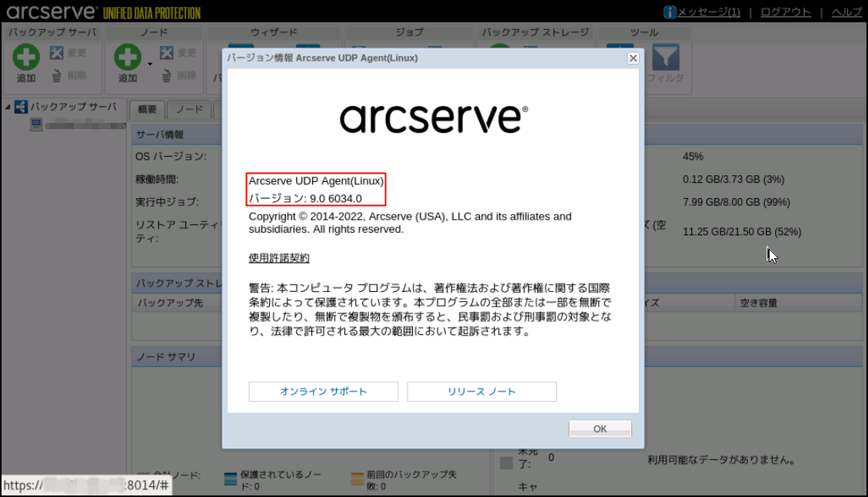Click the backup server 追加 plus icon
The width and height of the screenshot is (868, 497).
pos(26,56)
